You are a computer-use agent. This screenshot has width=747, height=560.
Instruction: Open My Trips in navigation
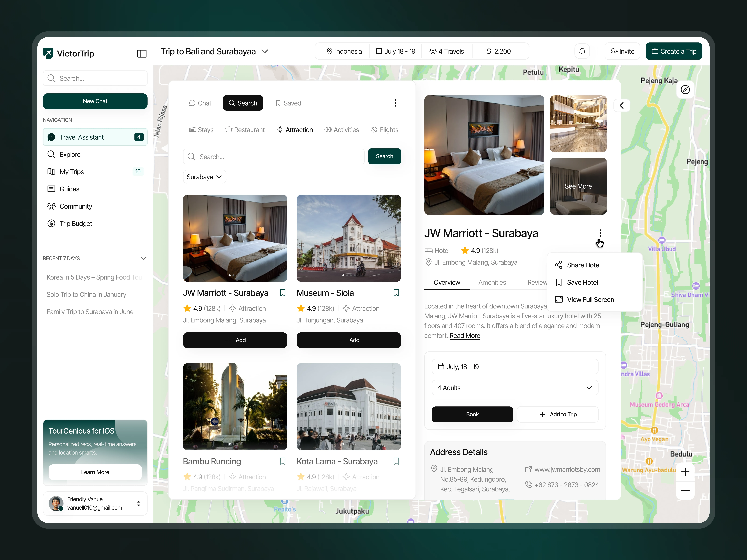pos(95,172)
